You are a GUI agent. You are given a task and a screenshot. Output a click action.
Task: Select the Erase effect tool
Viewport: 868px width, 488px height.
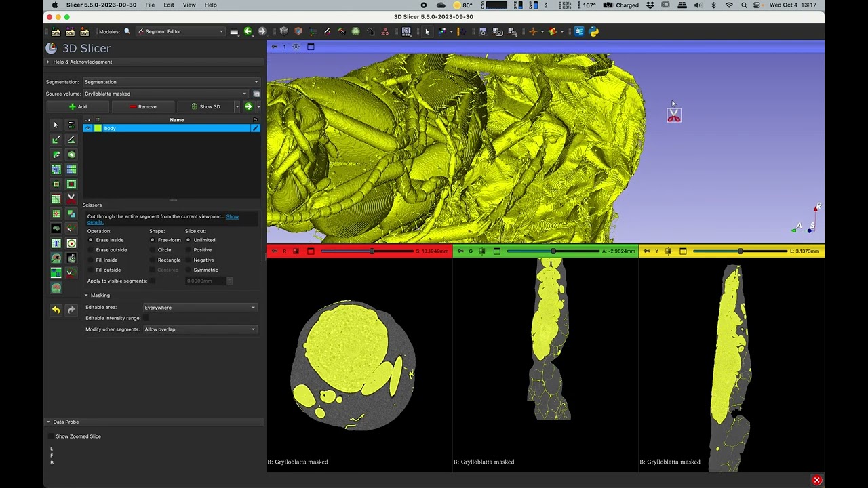(x=56, y=155)
